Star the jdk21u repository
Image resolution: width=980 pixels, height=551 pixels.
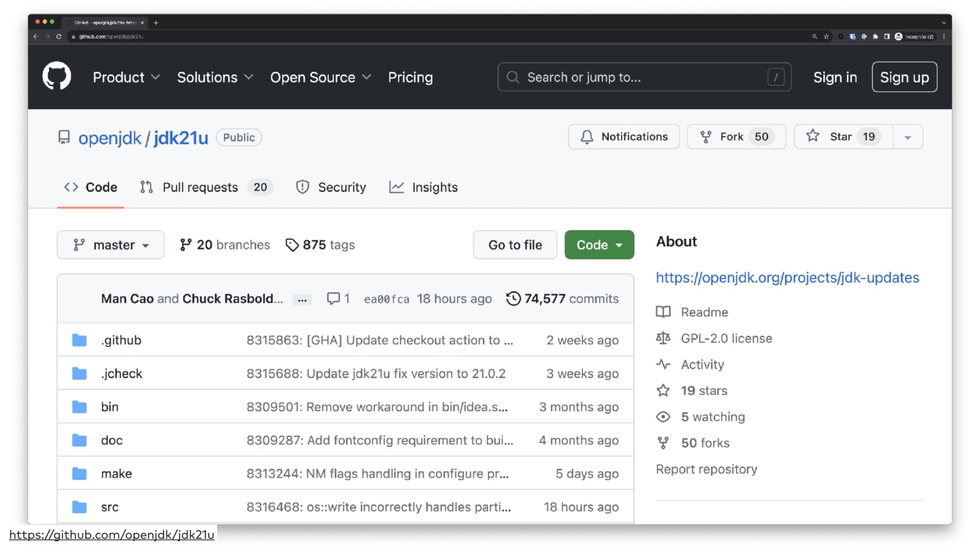pyautogui.click(x=843, y=137)
